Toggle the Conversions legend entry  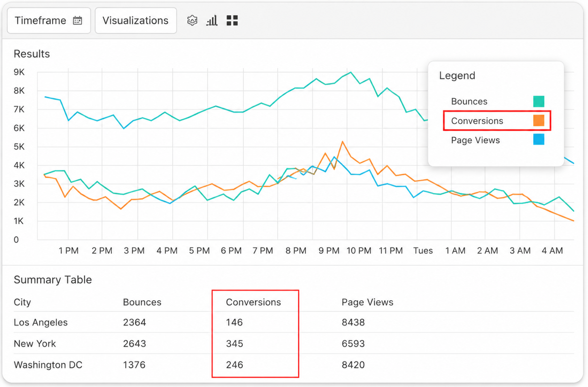pyautogui.click(x=497, y=121)
